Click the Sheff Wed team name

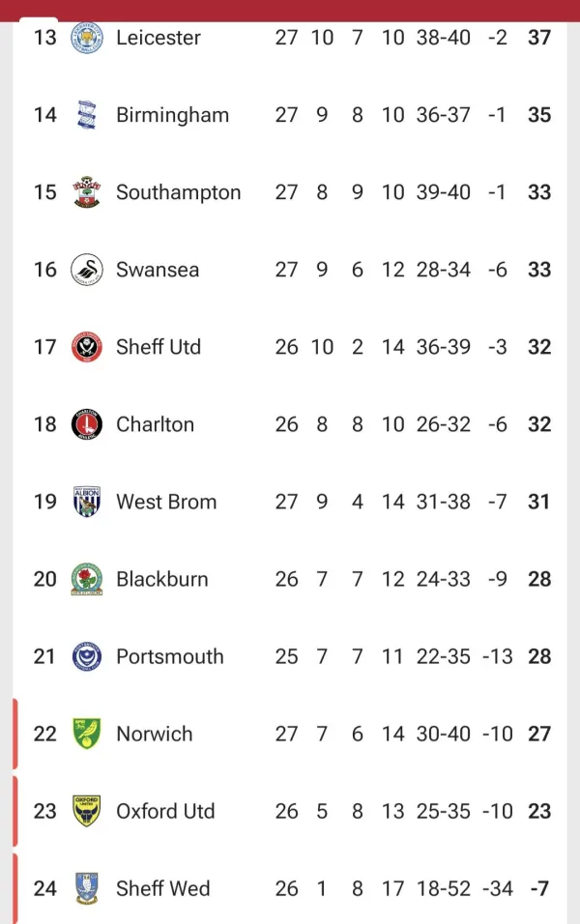(162, 888)
